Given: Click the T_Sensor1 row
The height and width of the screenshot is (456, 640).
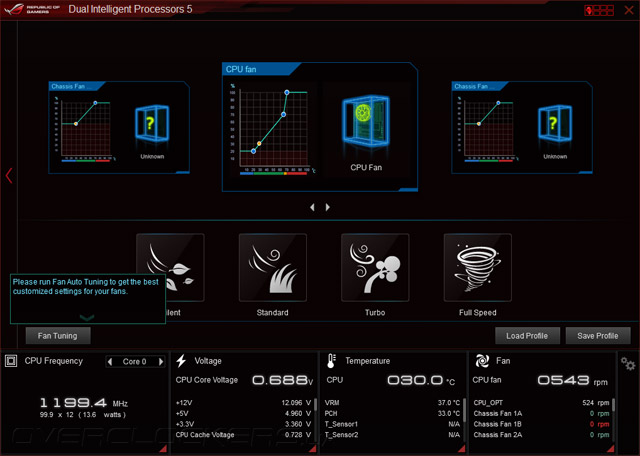Looking at the screenshot, I should [393, 424].
